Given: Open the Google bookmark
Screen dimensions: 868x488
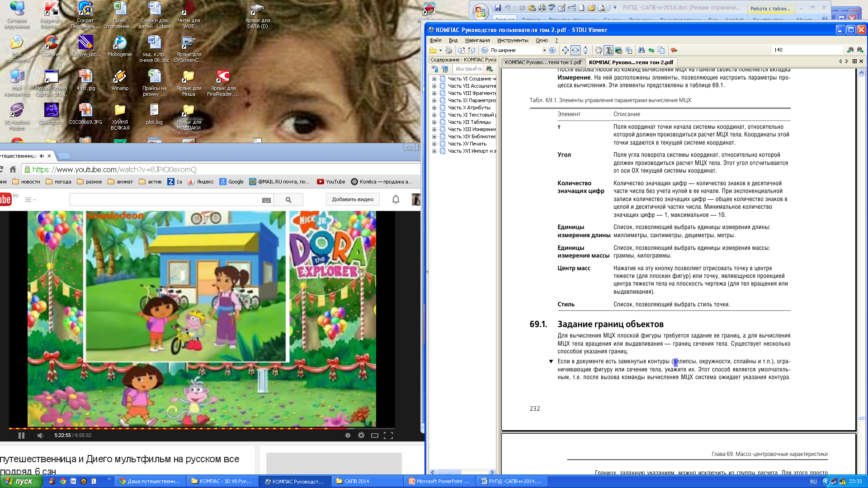Looking at the screenshot, I should tap(231, 182).
